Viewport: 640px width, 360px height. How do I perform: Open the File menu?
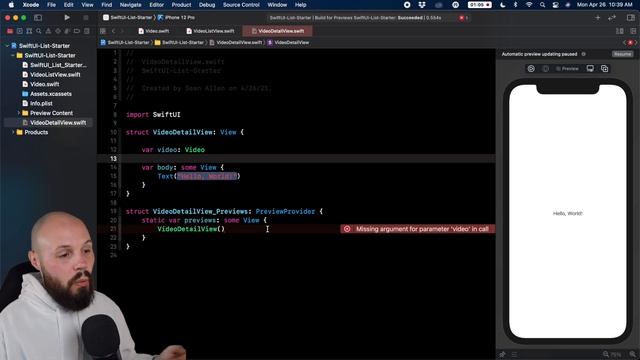51,5
